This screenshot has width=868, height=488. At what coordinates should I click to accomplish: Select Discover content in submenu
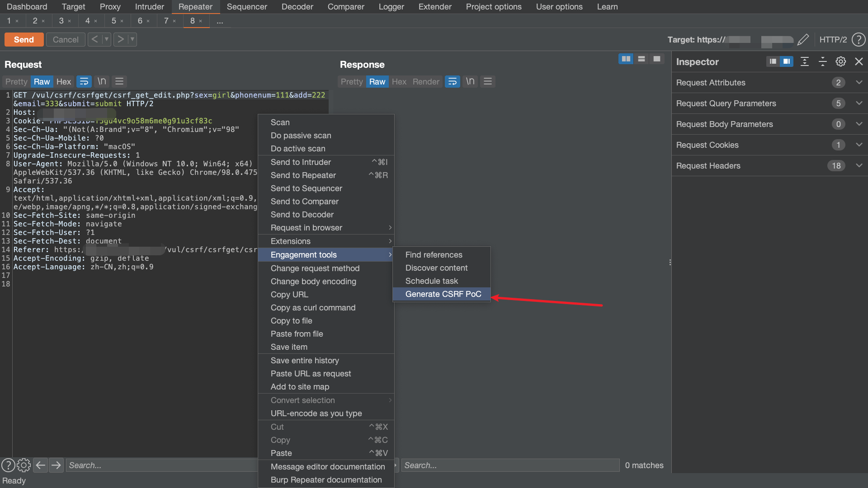tap(442, 268)
